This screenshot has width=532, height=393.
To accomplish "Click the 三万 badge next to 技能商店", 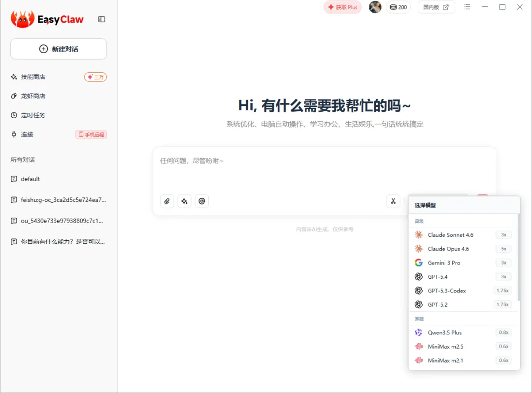I will click(x=96, y=77).
